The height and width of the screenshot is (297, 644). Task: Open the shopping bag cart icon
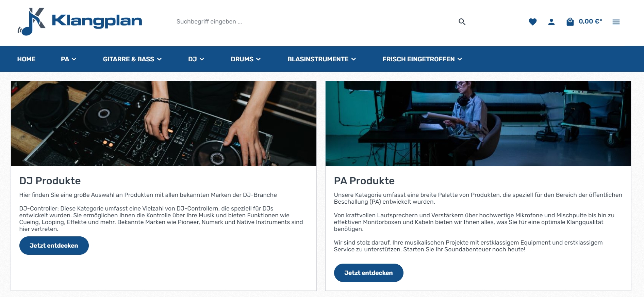point(570,22)
